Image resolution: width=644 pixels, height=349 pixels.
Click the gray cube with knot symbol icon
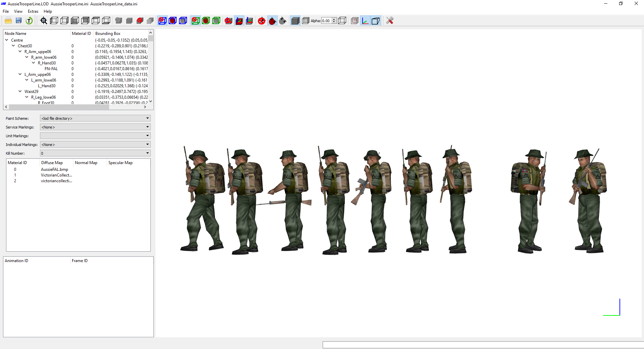(119, 21)
